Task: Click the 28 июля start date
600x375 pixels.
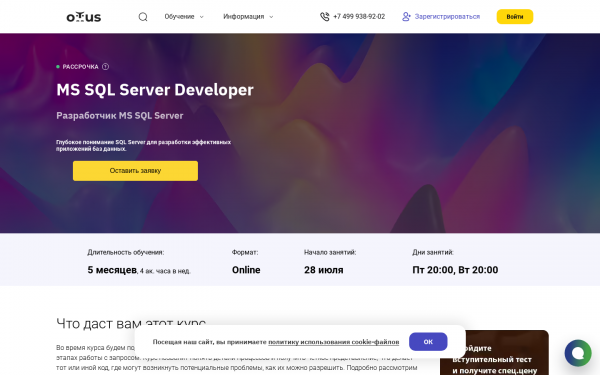Action: [x=324, y=270]
